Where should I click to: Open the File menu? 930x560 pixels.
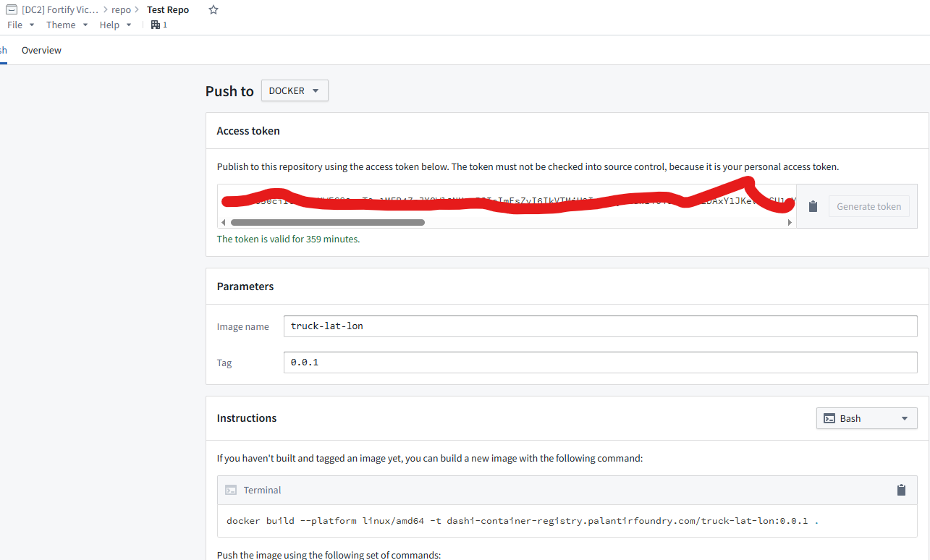(20, 25)
